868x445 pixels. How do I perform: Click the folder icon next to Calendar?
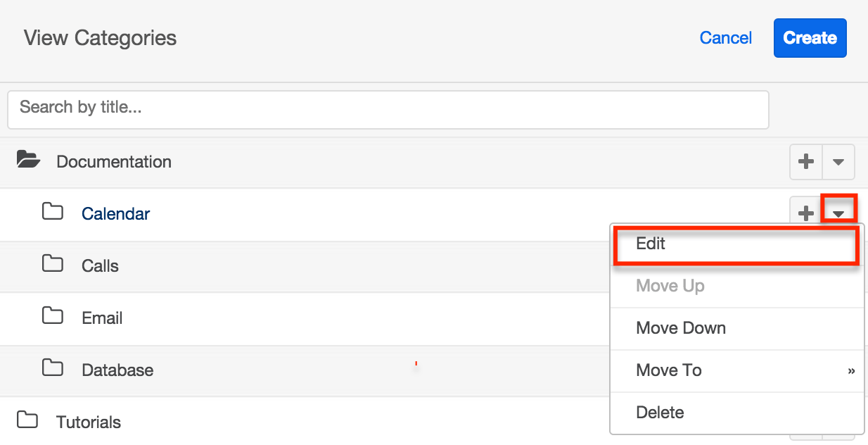53,213
